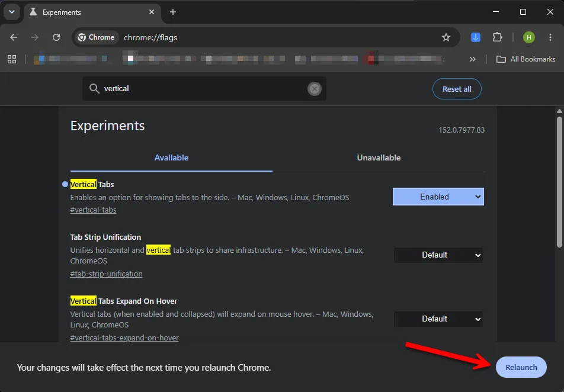This screenshot has height=392, width=564.
Task: Switch to the Available tab
Action: tap(171, 158)
